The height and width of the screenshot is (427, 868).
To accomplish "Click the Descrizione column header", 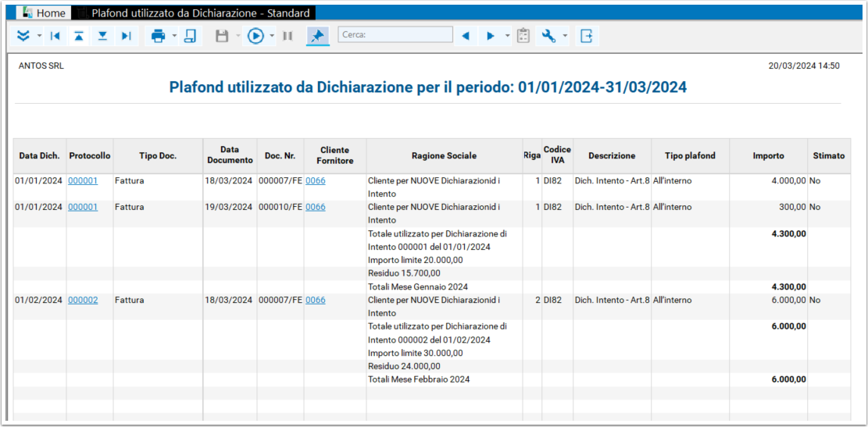I will point(612,156).
